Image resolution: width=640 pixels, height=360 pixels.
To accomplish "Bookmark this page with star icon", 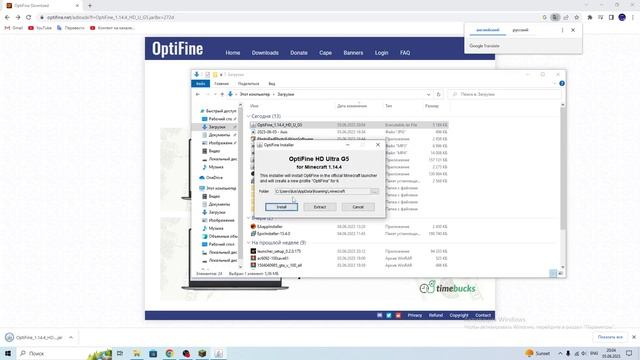I will pos(576,18).
